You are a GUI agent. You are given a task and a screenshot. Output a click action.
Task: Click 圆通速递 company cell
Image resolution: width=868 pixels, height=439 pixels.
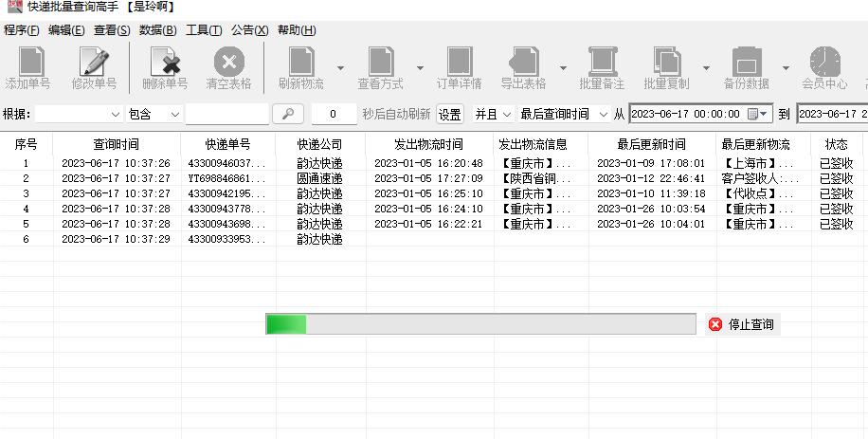point(320,179)
